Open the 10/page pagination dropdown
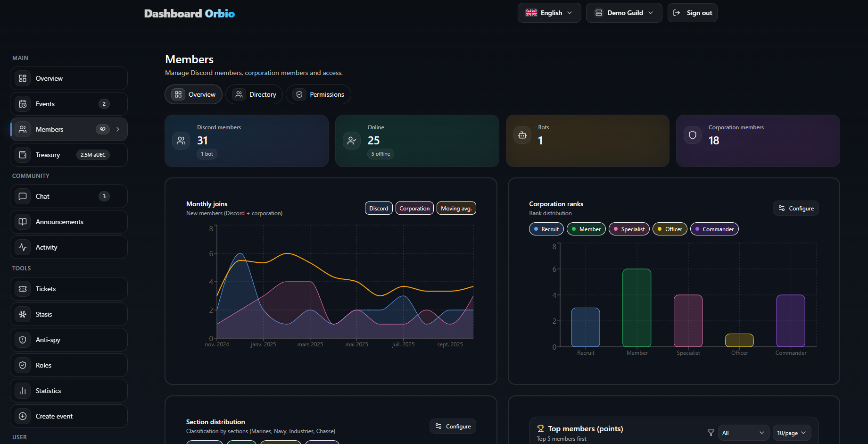The image size is (868, 444). (791, 433)
